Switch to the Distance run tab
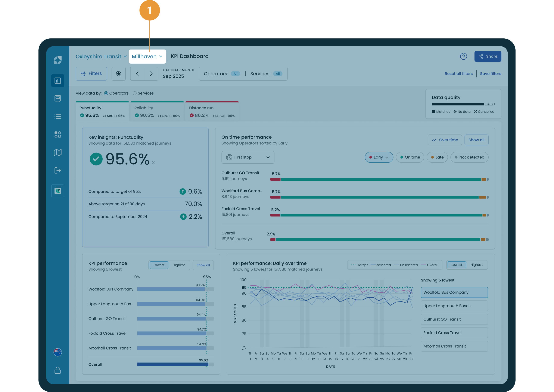 click(212, 111)
